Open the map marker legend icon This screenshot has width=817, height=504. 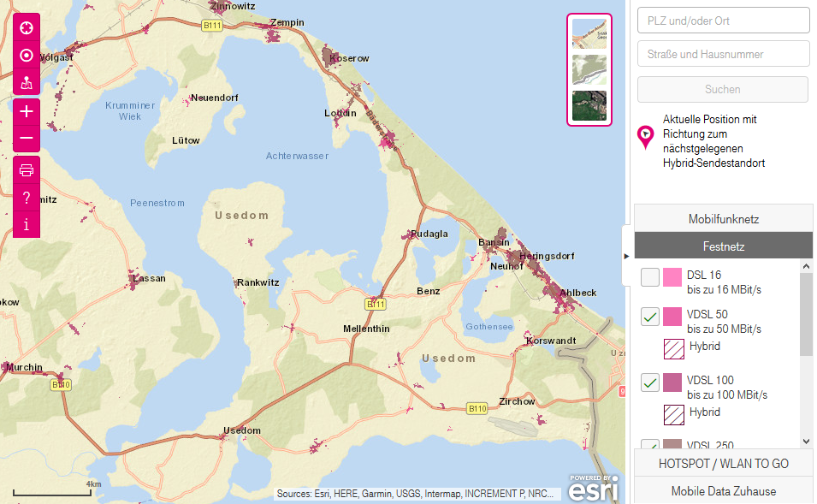point(26,83)
